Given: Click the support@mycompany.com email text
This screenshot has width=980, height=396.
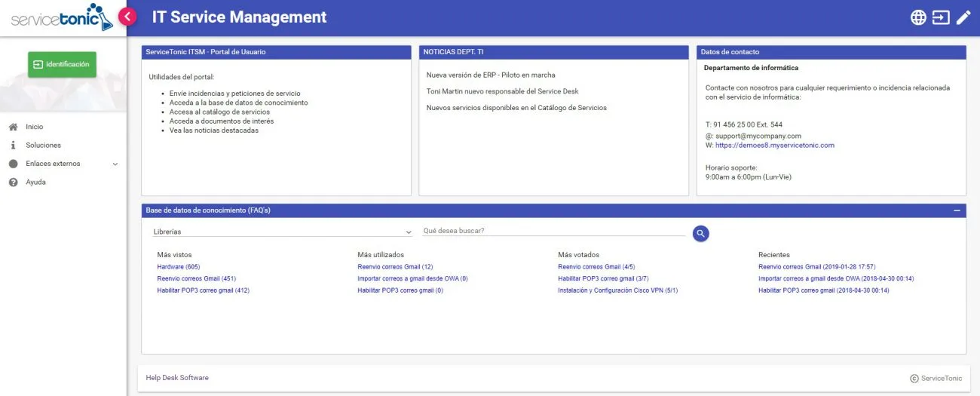Looking at the screenshot, I should pos(758,136).
